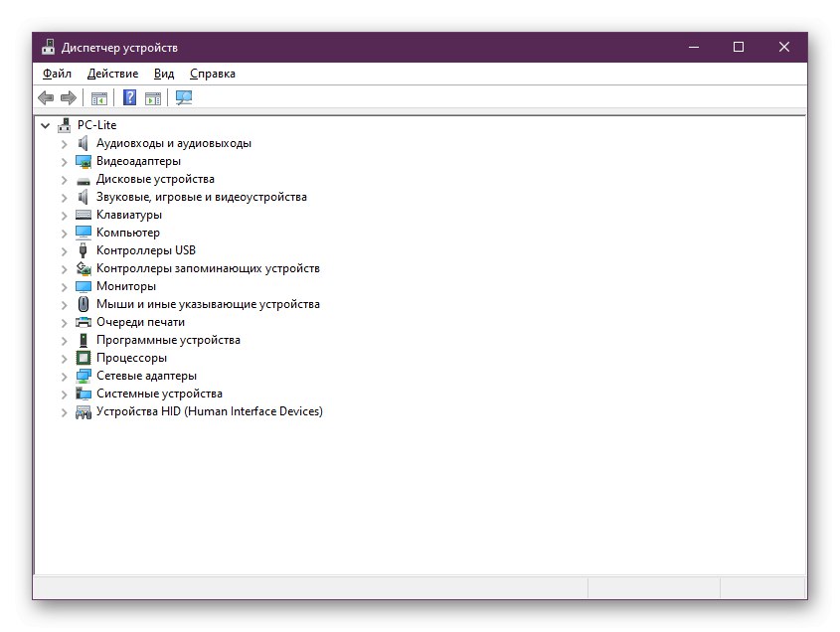Screen dimensions: 840x632
Task: Click the Клавиатуры keyboard icon
Action: tap(84, 215)
